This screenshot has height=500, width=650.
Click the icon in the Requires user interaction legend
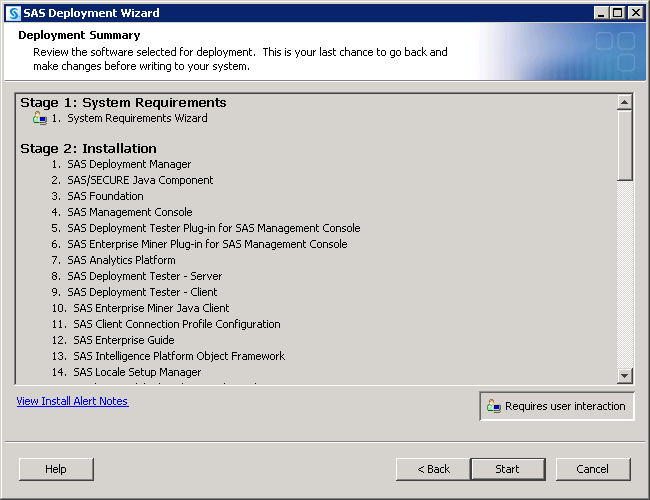click(492, 406)
